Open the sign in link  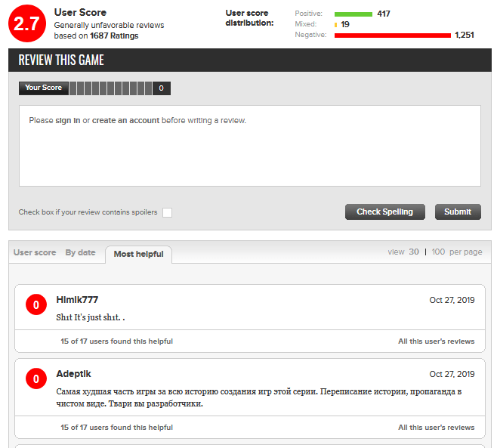[68, 120]
